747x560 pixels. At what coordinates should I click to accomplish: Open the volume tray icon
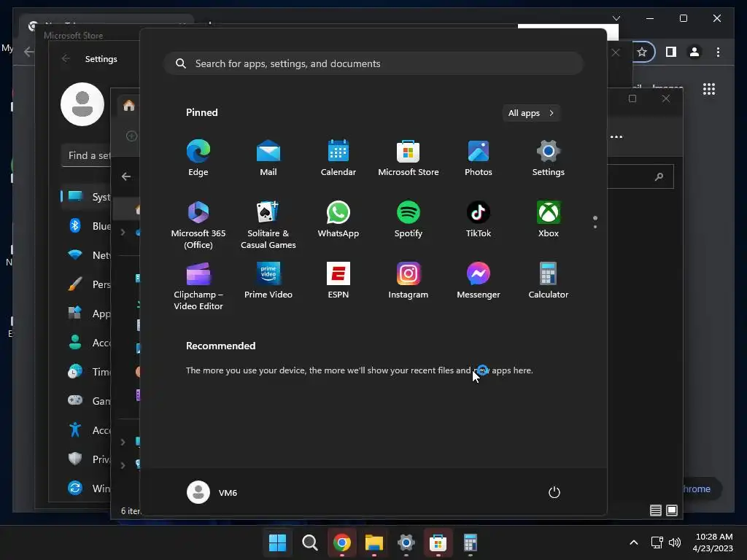[675, 542]
